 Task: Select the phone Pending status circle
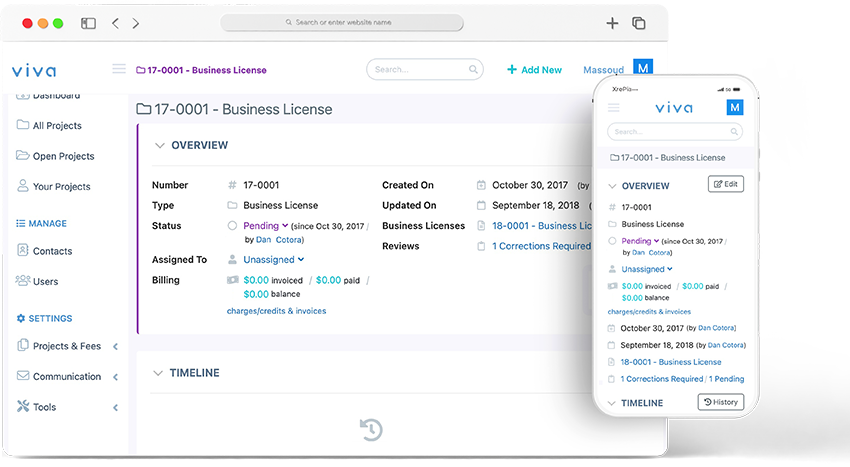(612, 241)
